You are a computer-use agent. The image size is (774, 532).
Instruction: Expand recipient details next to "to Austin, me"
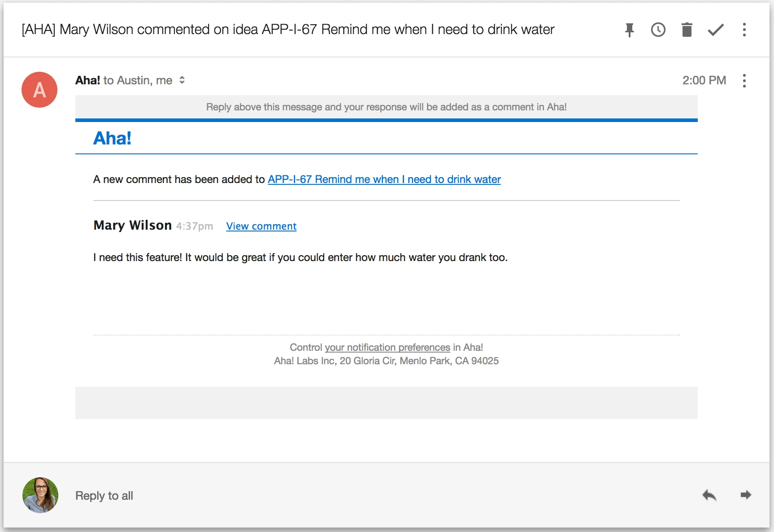point(182,80)
